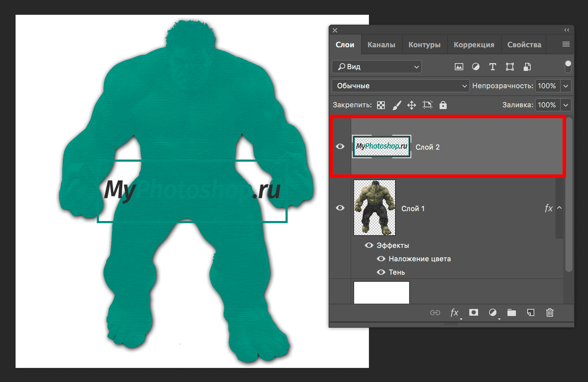This screenshot has width=588, height=382.
Task: Open the Непрозрачность dropdown
Action: 566,86
